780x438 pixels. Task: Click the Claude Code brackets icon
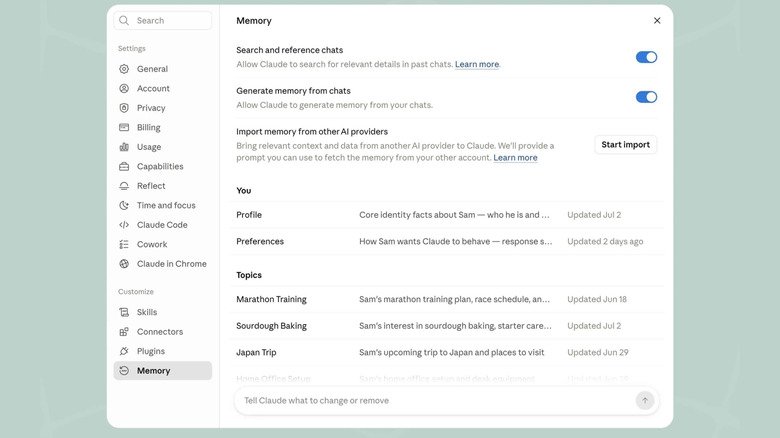pyautogui.click(x=124, y=224)
